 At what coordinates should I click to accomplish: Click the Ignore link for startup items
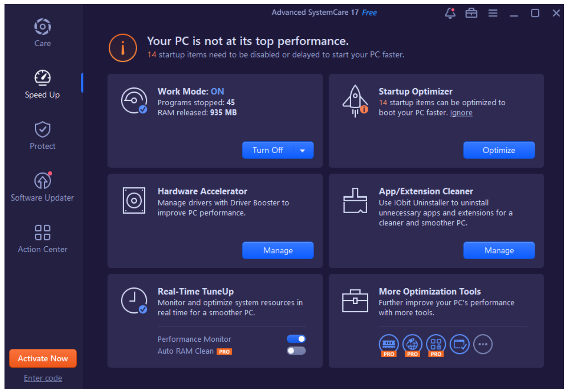[461, 113]
